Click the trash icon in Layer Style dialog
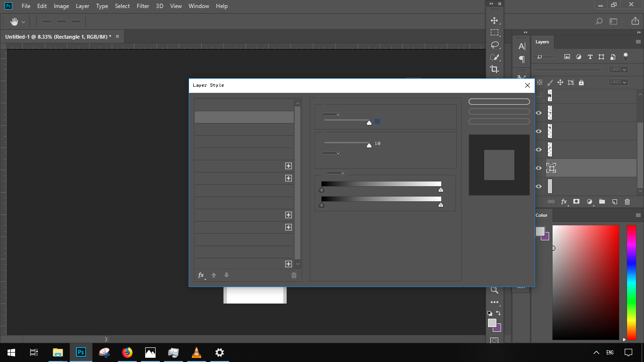Image resolution: width=644 pixels, height=362 pixels. [x=294, y=275]
